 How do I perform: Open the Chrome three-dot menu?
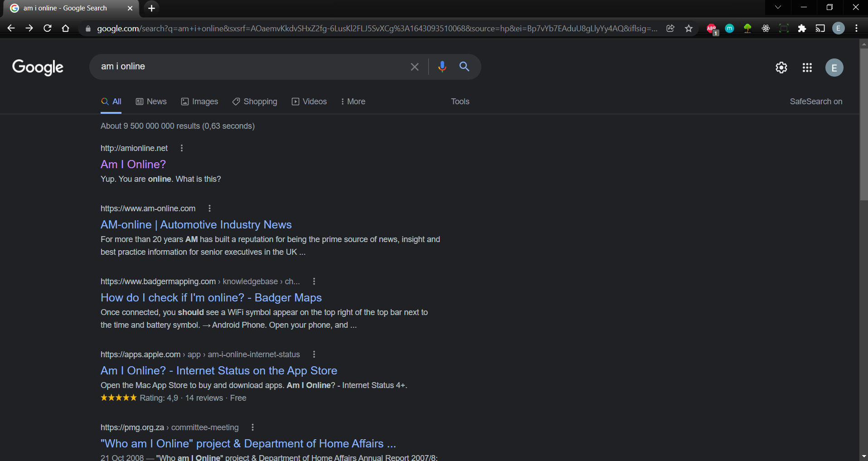pos(856,28)
